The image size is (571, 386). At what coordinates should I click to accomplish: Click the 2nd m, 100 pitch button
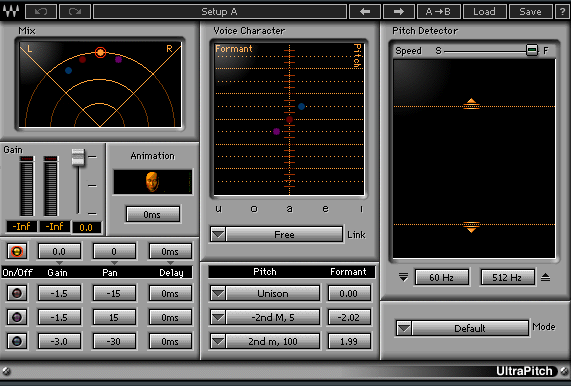[273, 341]
